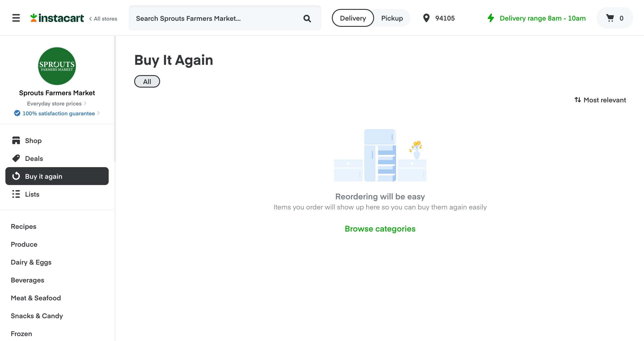Open the Meat & Seafood category
Image resolution: width=644 pixels, height=341 pixels.
pos(36,298)
